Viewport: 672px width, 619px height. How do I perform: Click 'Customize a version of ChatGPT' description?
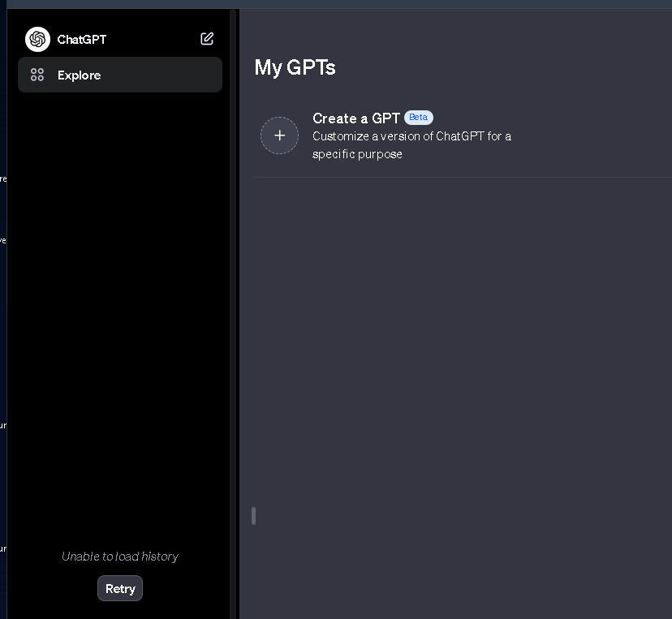click(x=411, y=145)
